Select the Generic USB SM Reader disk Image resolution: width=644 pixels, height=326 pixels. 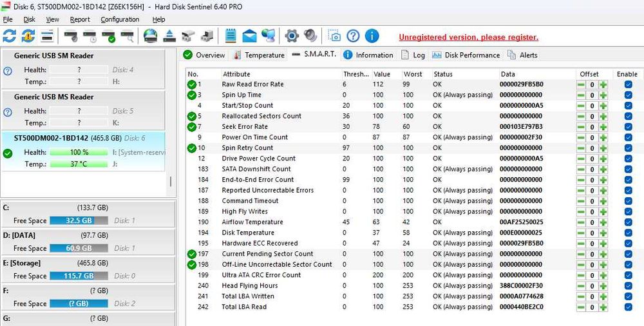tap(83, 69)
